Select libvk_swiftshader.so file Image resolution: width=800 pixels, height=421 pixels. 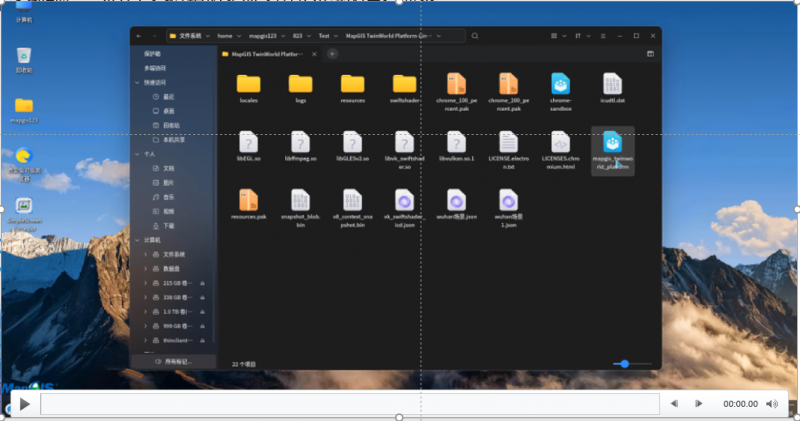[405, 150]
